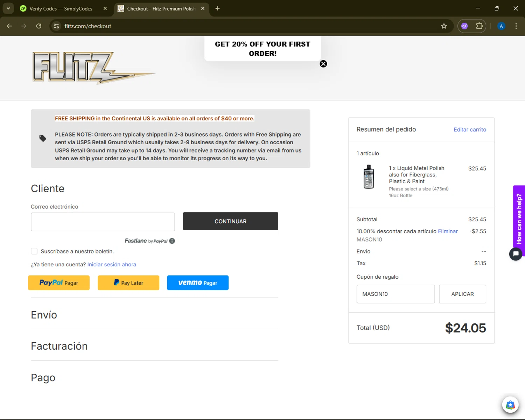
Task: Click the coupon code field containing MASON10
Action: [395, 294]
